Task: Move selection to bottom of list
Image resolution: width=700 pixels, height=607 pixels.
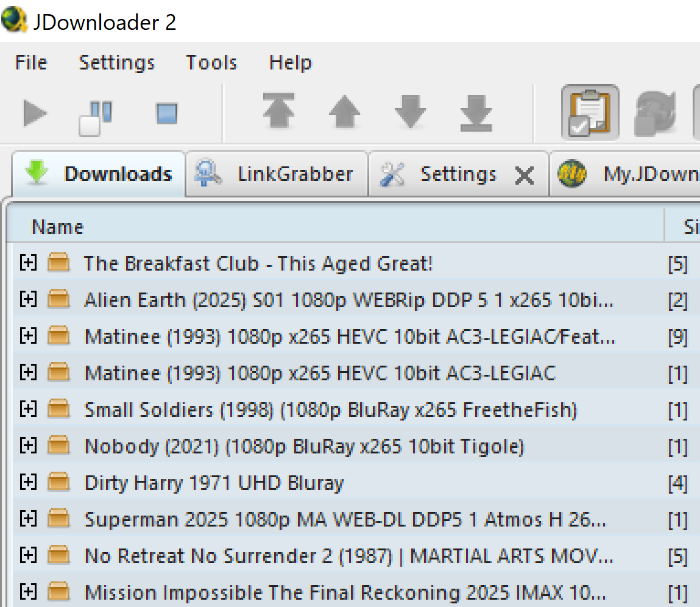Action: (x=476, y=113)
